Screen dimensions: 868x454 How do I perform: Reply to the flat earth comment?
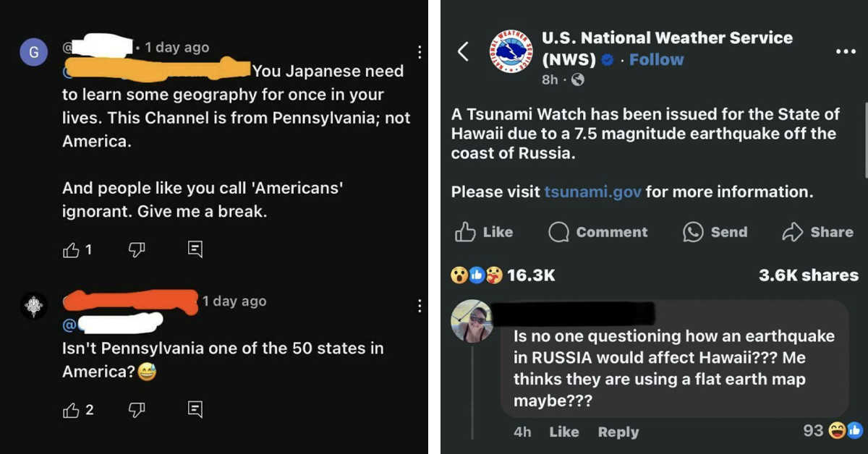point(618,432)
